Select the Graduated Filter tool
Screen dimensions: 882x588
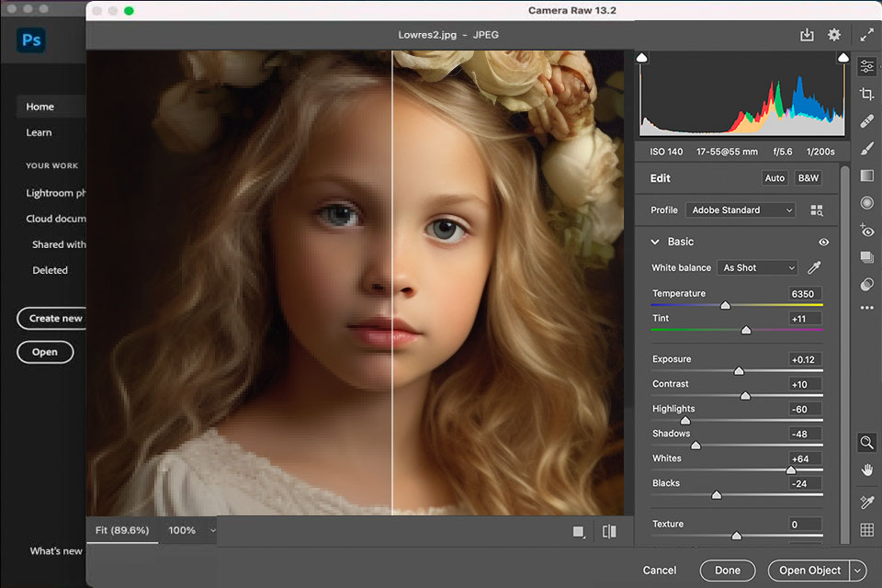click(866, 175)
